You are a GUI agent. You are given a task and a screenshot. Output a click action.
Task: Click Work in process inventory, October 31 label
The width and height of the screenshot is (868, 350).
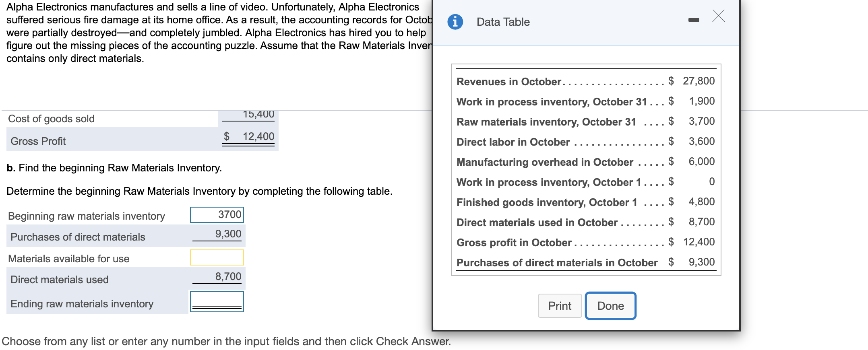click(x=551, y=102)
